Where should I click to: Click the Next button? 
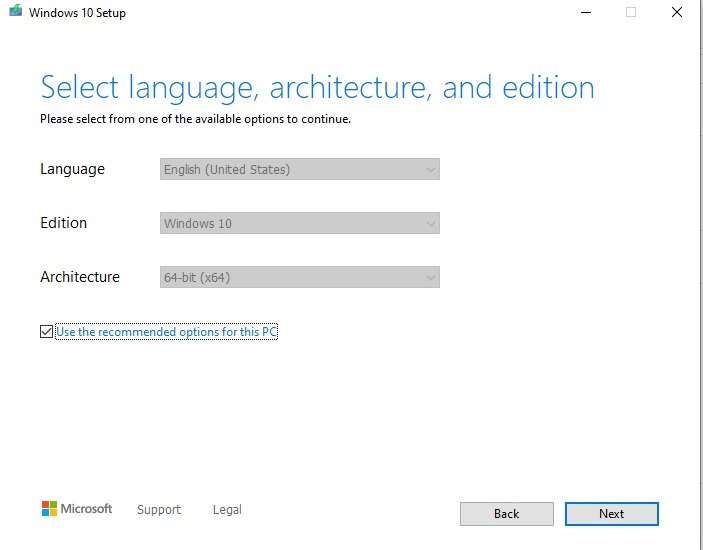point(612,514)
